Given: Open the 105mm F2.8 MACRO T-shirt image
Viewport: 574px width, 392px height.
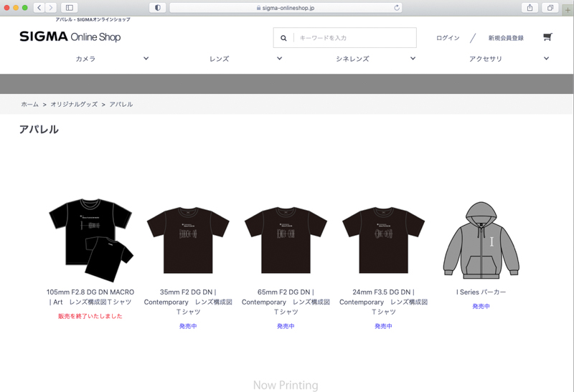Looking at the screenshot, I should click(91, 240).
